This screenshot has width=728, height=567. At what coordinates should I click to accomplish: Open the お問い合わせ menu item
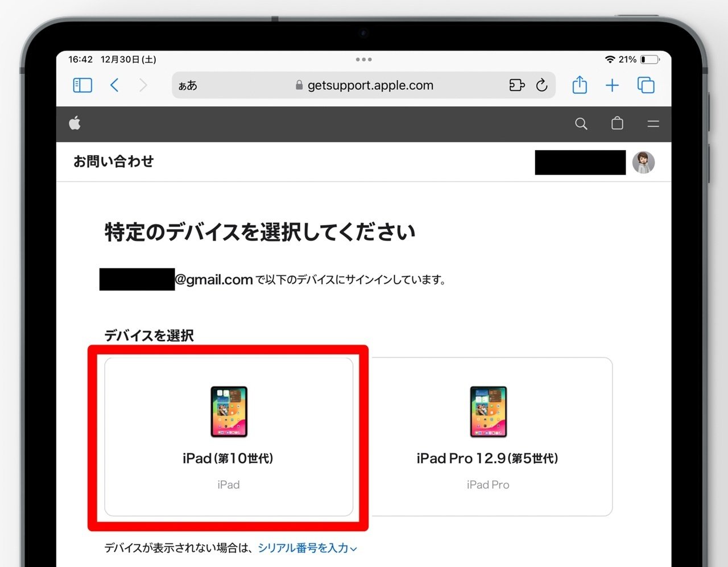(x=113, y=162)
